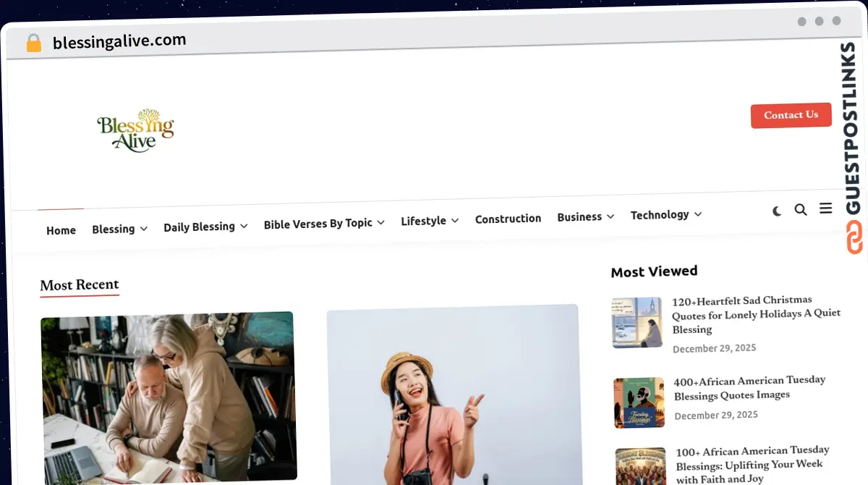Expand the Daily Blessing dropdown chevron

(244, 226)
